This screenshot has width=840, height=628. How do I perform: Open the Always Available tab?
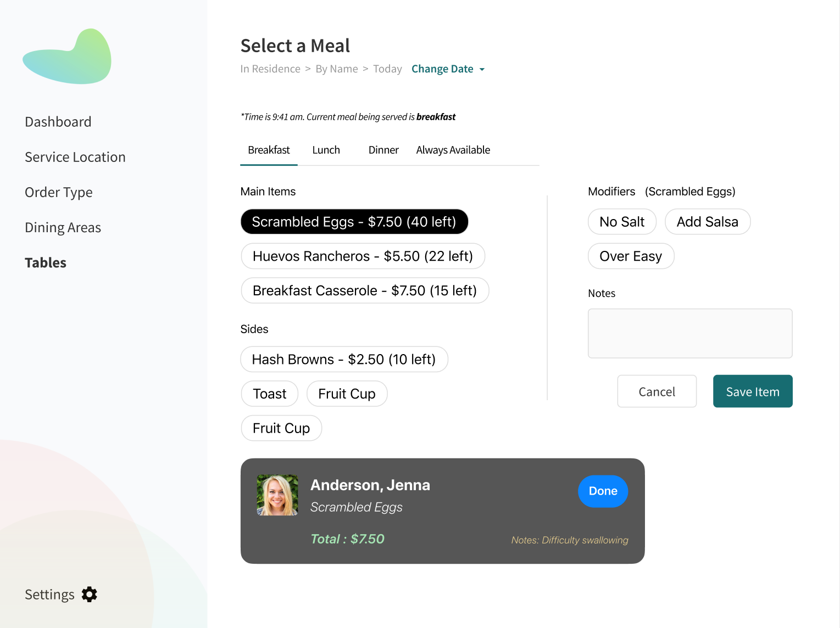tap(453, 150)
